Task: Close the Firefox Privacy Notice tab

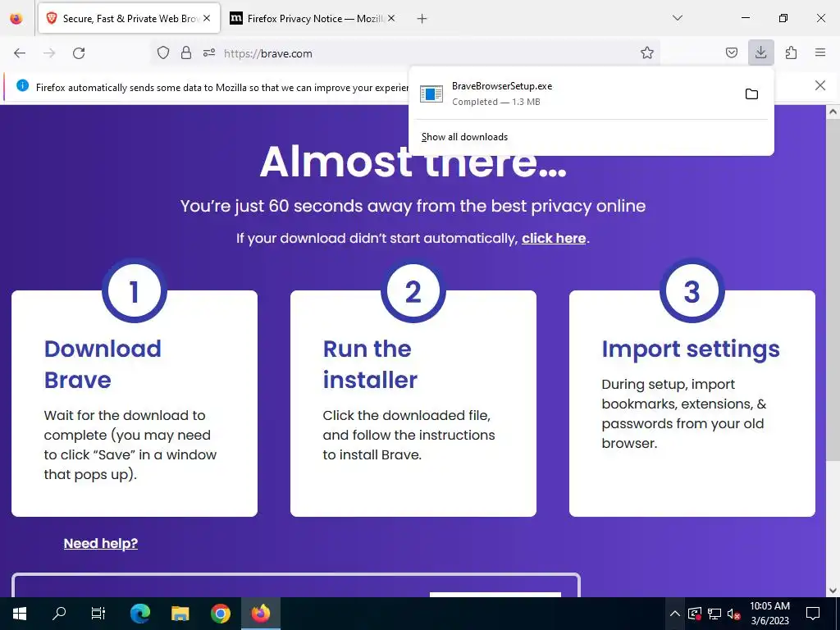Action: tap(391, 18)
